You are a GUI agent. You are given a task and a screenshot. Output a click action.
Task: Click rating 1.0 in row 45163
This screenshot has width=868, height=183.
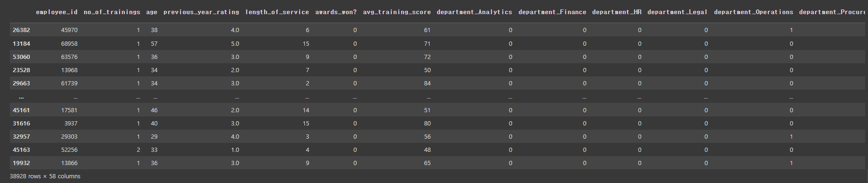235,150
